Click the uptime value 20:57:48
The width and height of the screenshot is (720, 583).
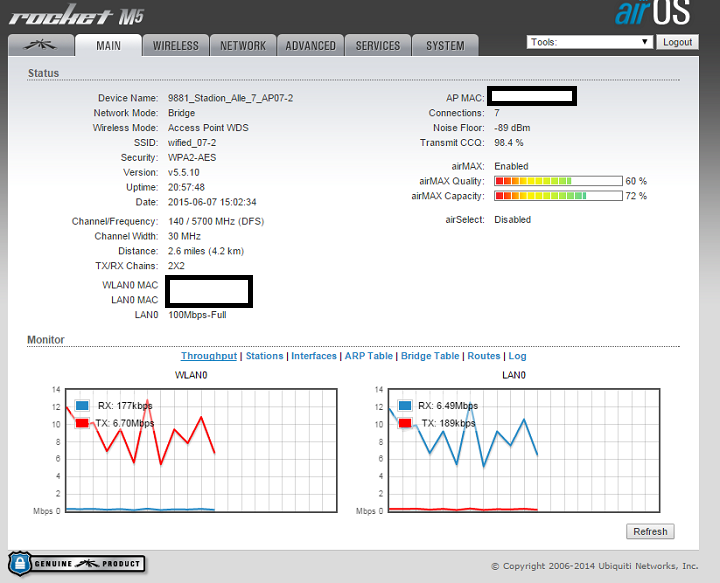186,187
